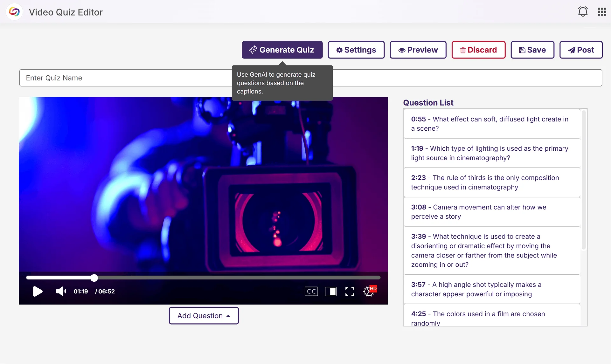Mute the video volume
Viewport: 611px width, 364px height.
click(61, 291)
